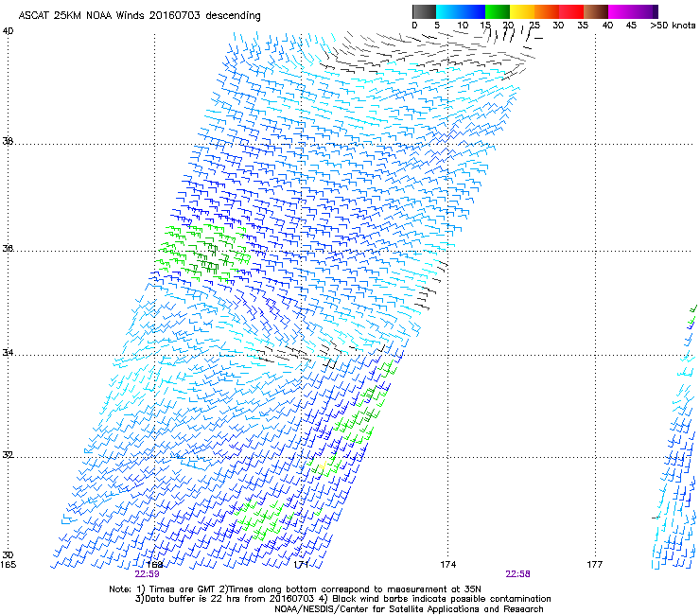Image resolution: width=700 pixels, height=615 pixels.
Task: Click the yellow 20-25 knots color segment
Action: click(522, 11)
